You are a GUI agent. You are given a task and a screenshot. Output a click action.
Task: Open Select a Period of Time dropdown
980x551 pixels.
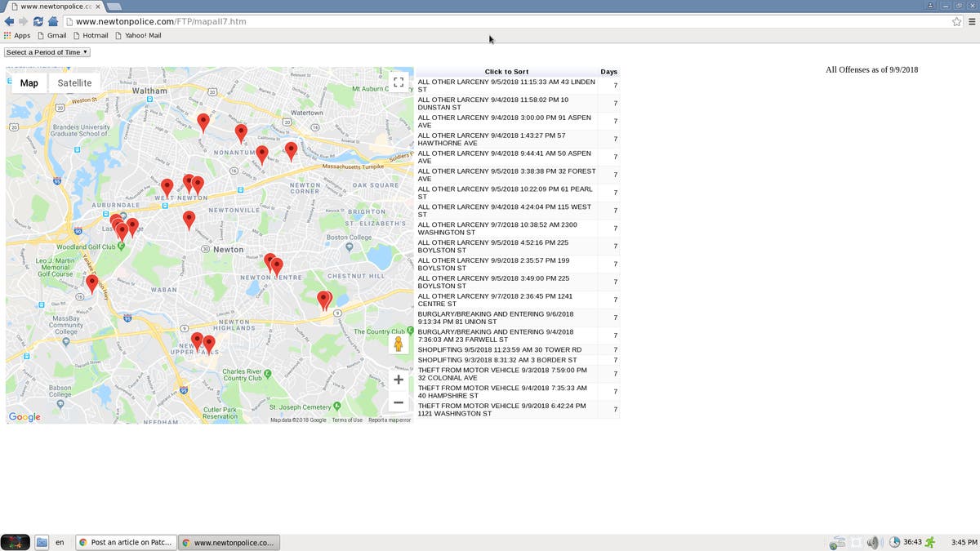click(x=47, y=52)
